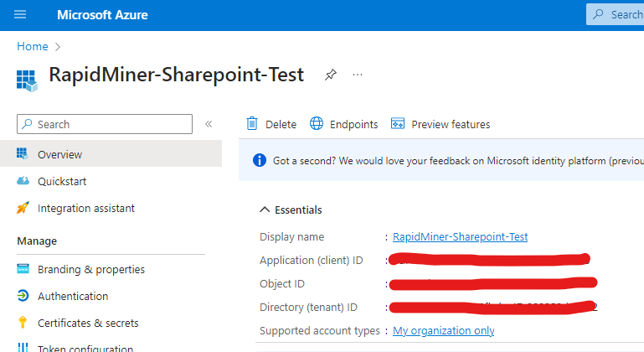This screenshot has height=352, width=644.
Task: Open the Authentication settings page
Action: click(x=72, y=296)
